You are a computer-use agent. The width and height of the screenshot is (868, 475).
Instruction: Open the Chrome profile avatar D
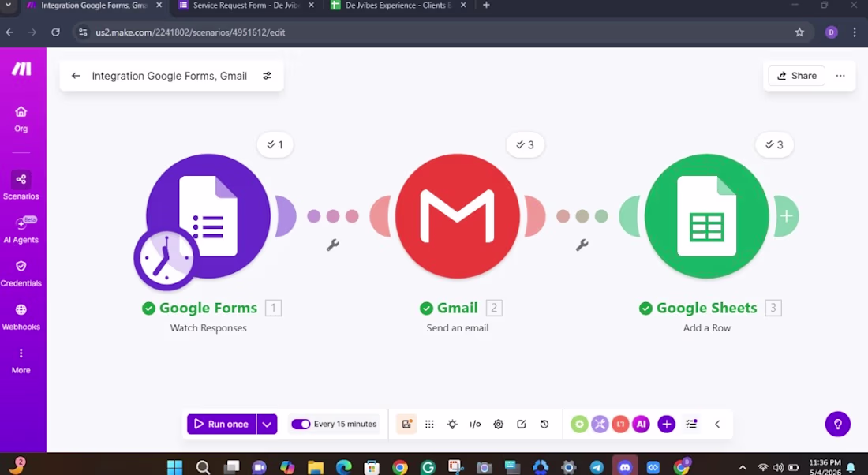point(831,32)
